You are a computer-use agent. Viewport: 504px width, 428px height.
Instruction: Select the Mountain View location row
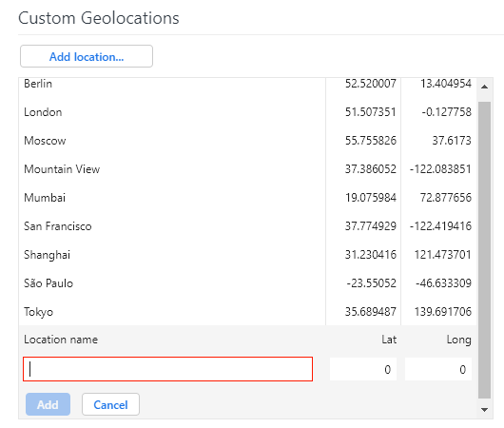[247, 168]
